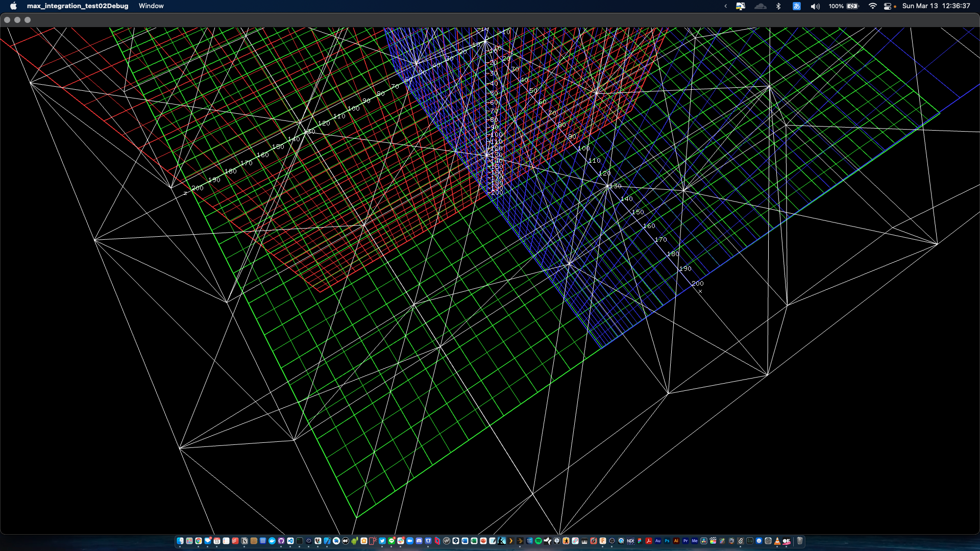Screen dimensions: 980x551
Task: Open the Japanese input source menu
Action: point(796,6)
